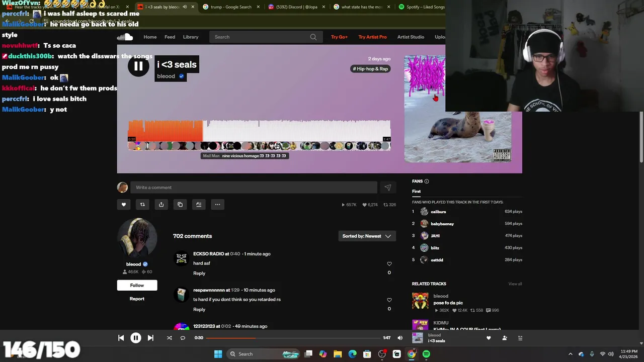Click the SoundCloud logo icon

pyautogui.click(x=125, y=37)
